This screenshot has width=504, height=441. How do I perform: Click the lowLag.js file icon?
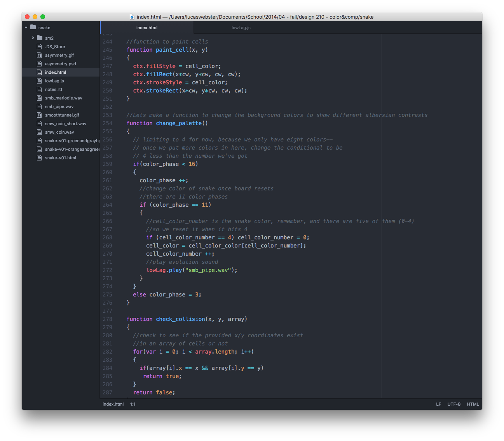click(39, 81)
